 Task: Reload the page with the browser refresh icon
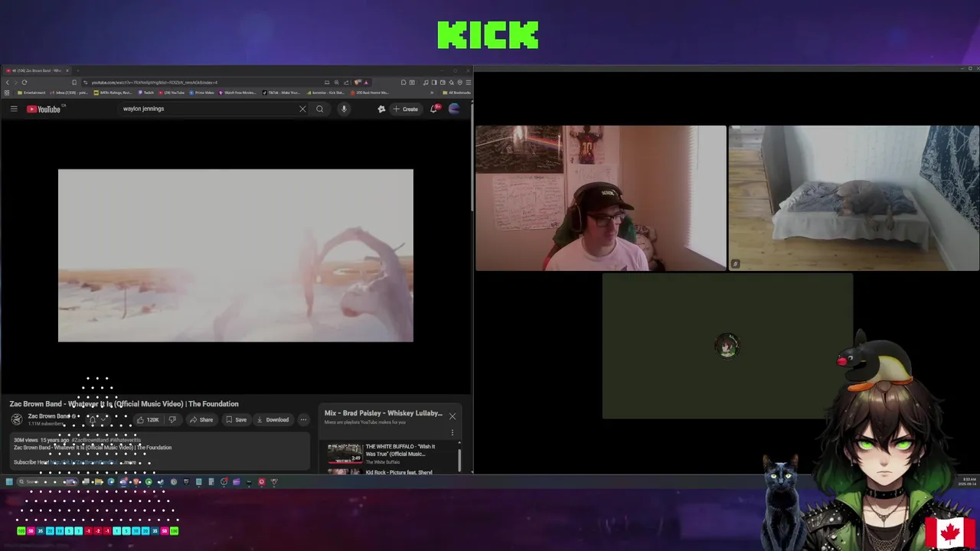(24, 82)
